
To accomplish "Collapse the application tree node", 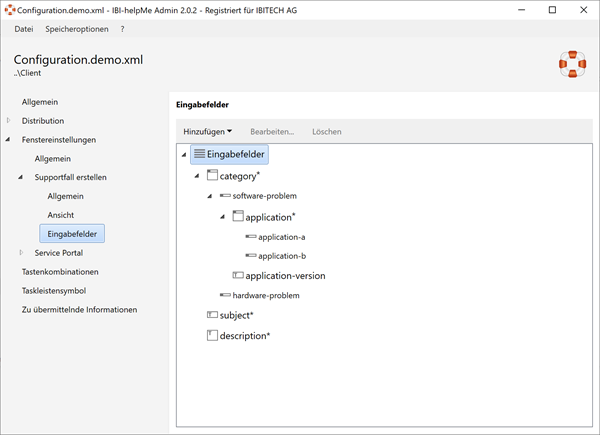I will [222, 217].
